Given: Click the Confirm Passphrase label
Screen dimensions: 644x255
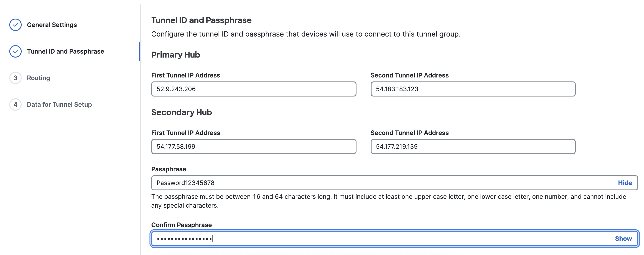Looking at the screenshot, I should [x=182, y=225].
